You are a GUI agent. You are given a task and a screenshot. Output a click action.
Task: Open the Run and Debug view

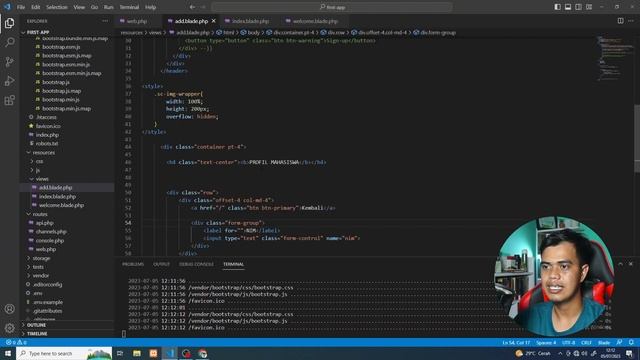(9, 81)
